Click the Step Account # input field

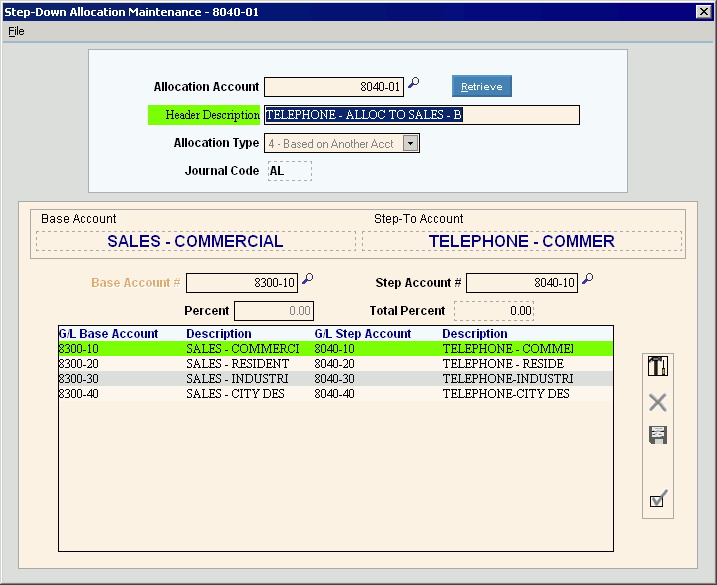coord(522,283)
